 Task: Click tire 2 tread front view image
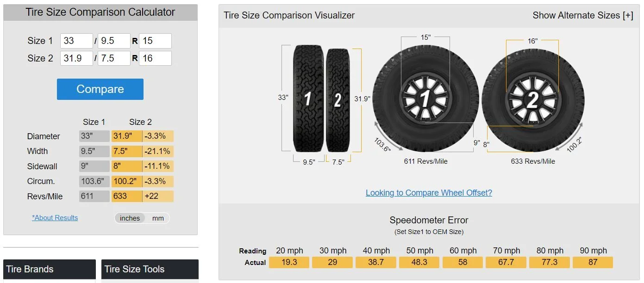pos(338,100)
